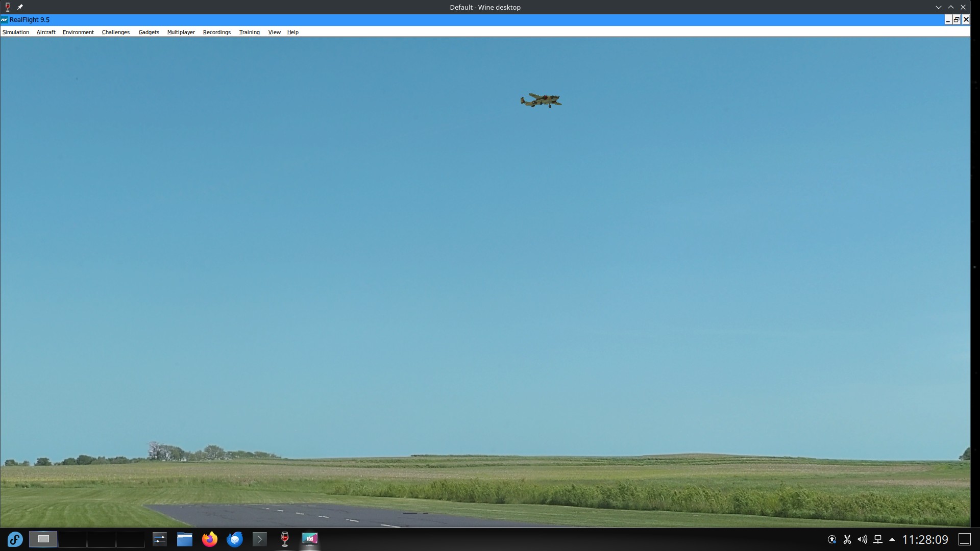The height and width of the screenshot is (551, 980).
Task: Open the Fedora application launcher
Action: pyautogui.click(x=15, y=539)
